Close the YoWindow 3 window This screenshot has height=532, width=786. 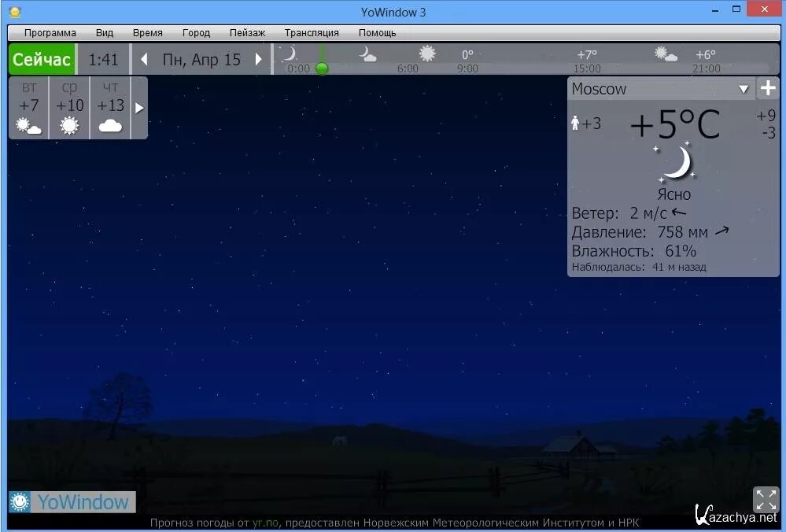point(765,9)
